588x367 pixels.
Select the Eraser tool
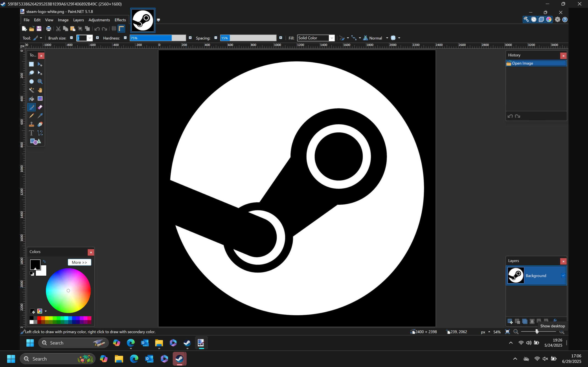pyautogui.click(x=40, y=107)
